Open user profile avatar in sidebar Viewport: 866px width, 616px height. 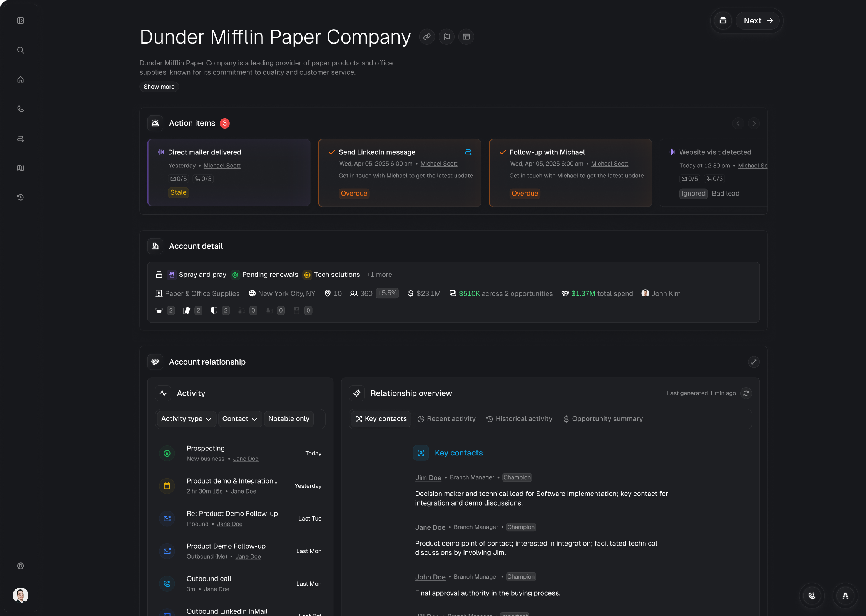click(21, 595)
